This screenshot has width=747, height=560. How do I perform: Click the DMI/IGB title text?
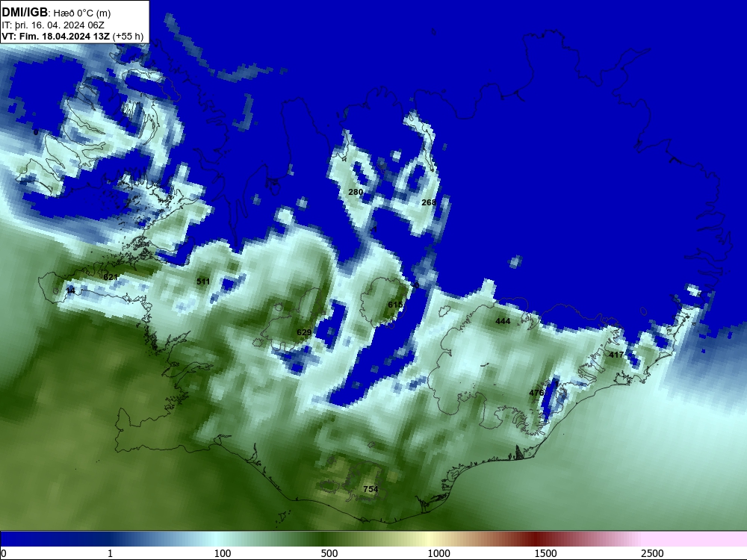coord(25,13)
